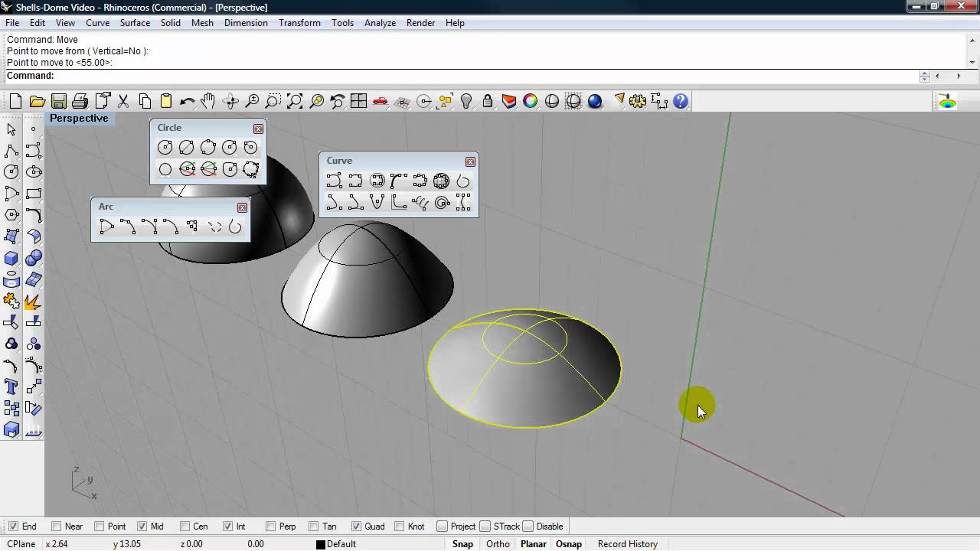Close the Curve floating toolbar
Viewport: 980px width, 551px height.
[x=470, y=161]
